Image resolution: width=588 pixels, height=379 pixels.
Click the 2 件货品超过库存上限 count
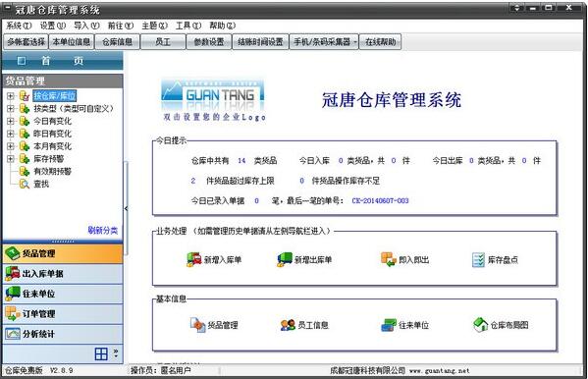[192, 181]
